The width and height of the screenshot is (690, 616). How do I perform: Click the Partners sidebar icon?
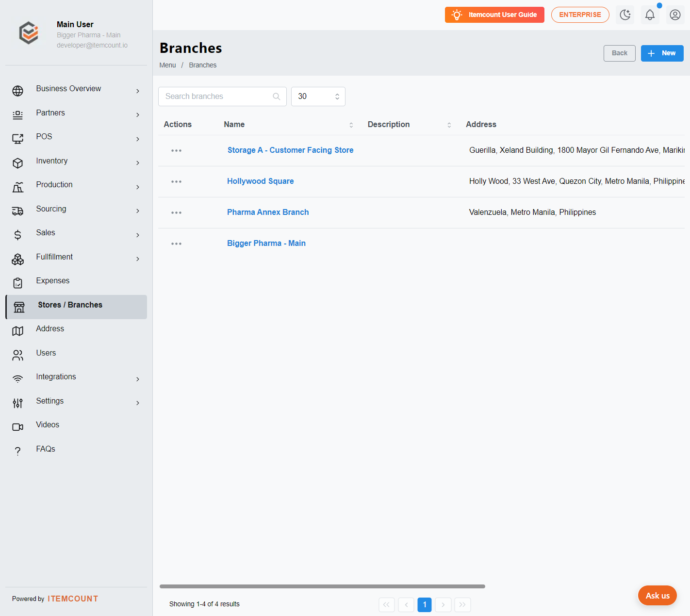tap(18, 115)
